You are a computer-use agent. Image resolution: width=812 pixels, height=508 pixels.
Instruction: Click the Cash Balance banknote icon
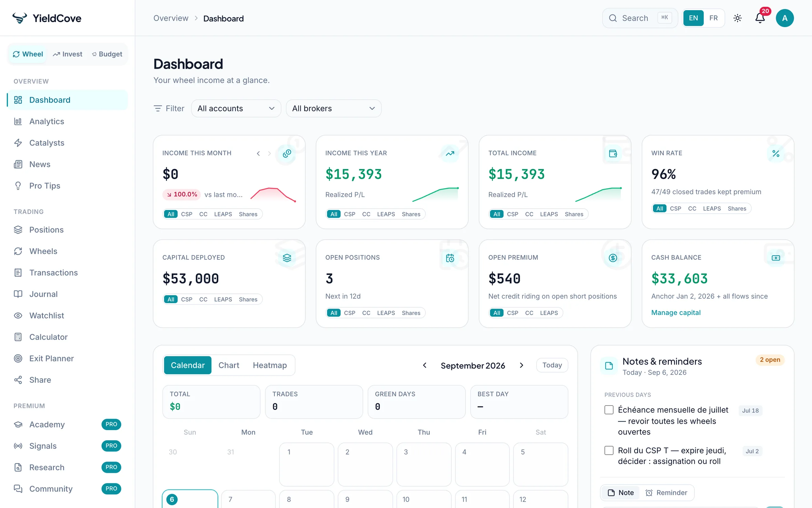tap(775, 258)
